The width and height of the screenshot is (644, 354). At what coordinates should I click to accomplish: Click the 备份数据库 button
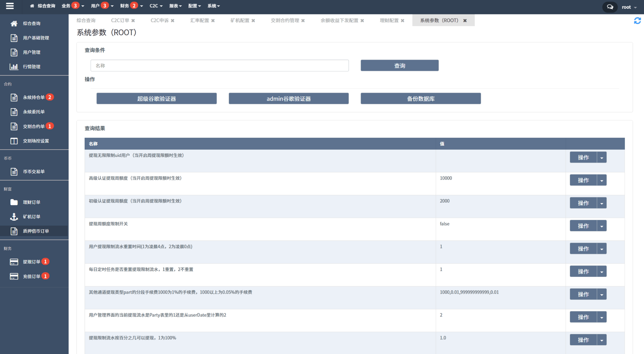(421, 98)
